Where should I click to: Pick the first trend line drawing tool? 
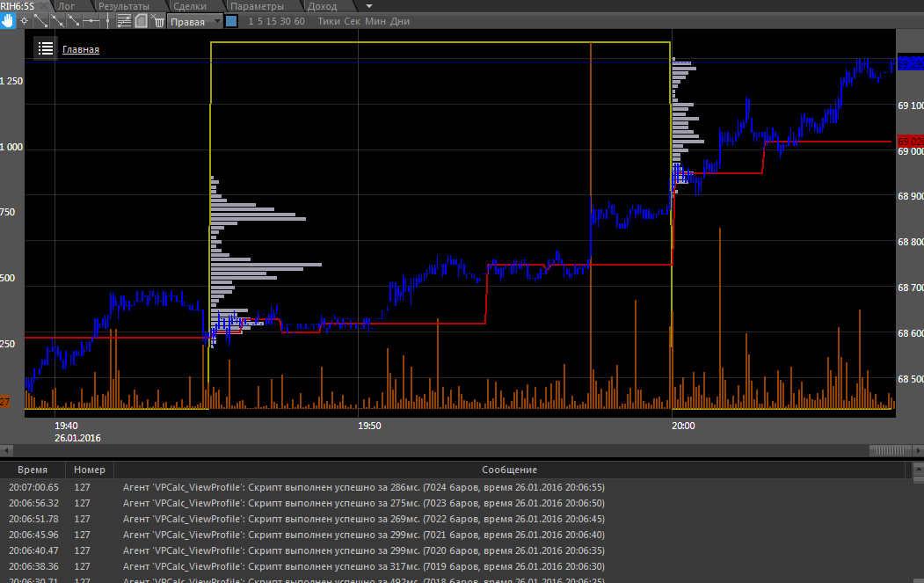40,21
